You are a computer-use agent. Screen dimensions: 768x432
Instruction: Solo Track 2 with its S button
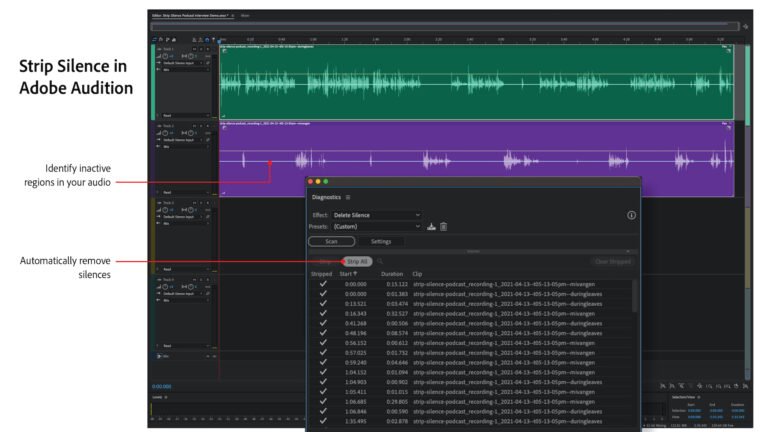[201, 126]
